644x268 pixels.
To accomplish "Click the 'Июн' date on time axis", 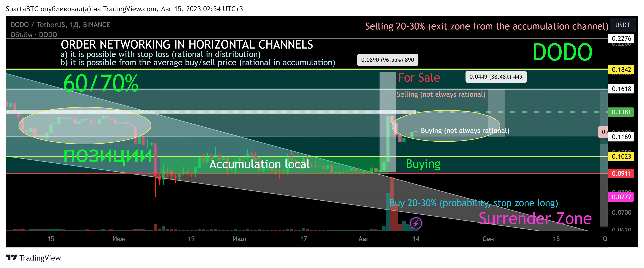I will pyautogui.click(x=119, y=239).
